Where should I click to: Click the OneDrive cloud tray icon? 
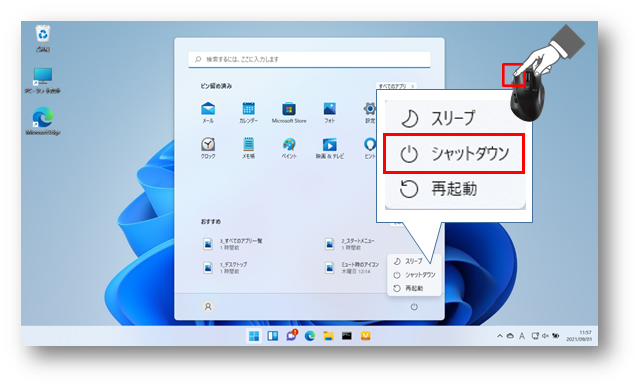510,336
